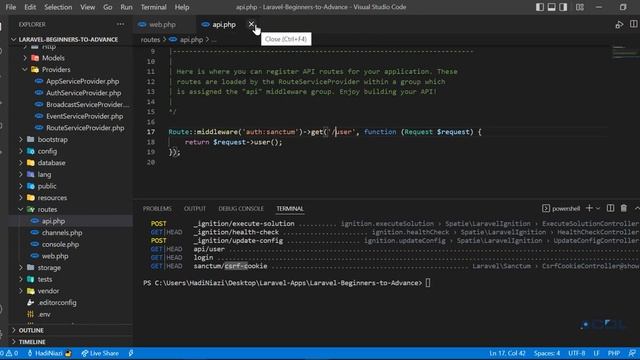Collapse LARAVEL-BEGINNERS-TO-ADVANCE project section

[68, 40]
